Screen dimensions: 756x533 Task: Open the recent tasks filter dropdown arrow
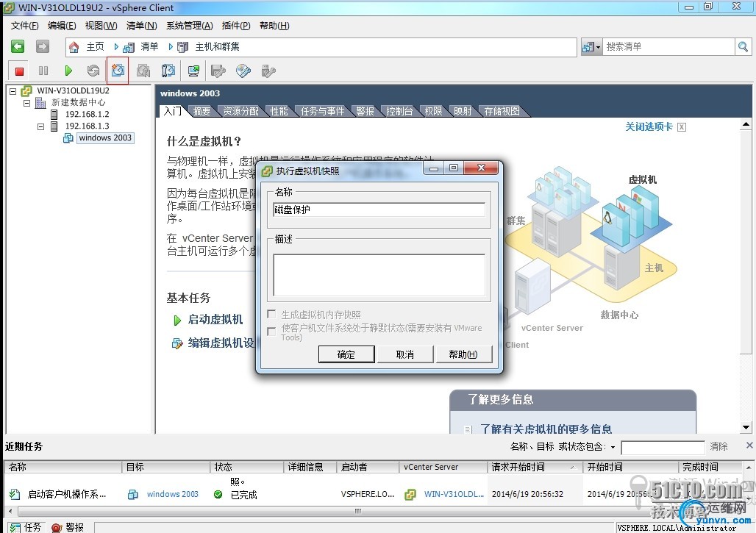[x=613, y=447]
